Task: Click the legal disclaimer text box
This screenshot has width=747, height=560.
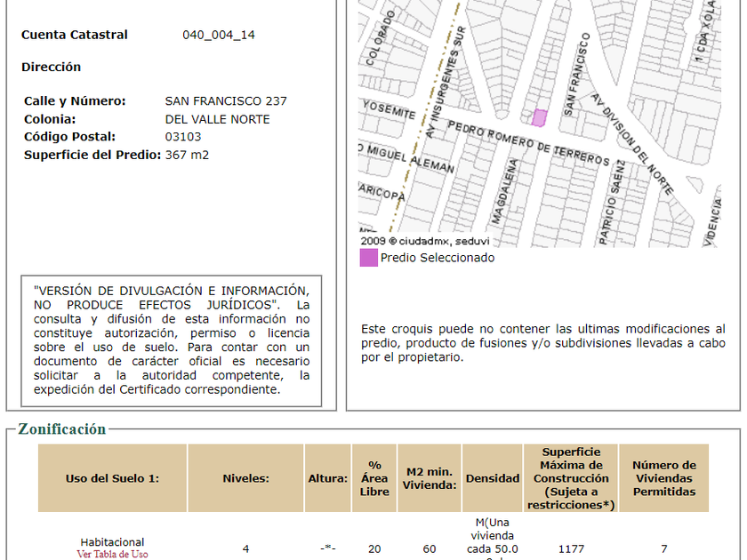Action: [172, 340]
